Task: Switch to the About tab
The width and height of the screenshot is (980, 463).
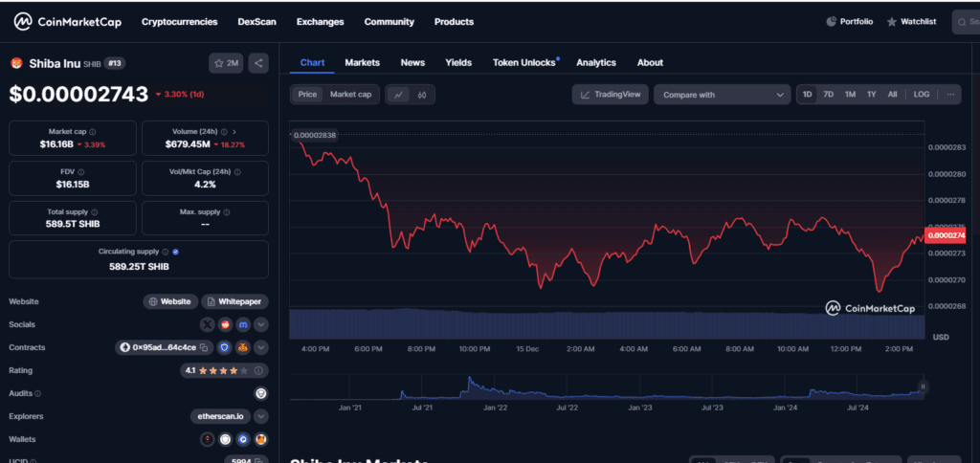Action: tap(650, 62)
